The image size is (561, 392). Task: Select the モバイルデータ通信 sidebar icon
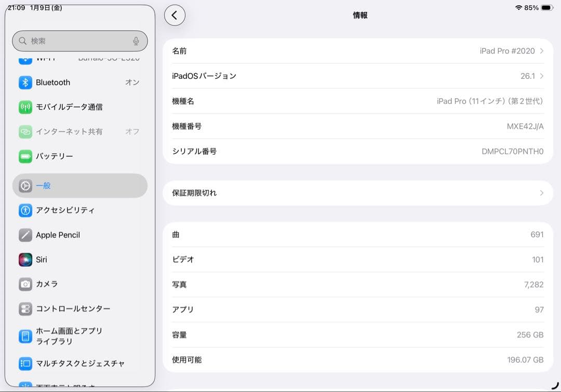pyautogui.click(x=25, y=107)
